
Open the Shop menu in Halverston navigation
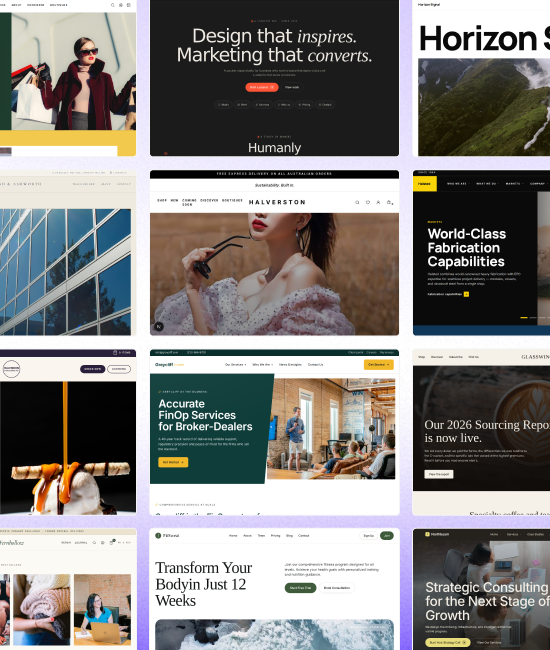coord(162,200)
